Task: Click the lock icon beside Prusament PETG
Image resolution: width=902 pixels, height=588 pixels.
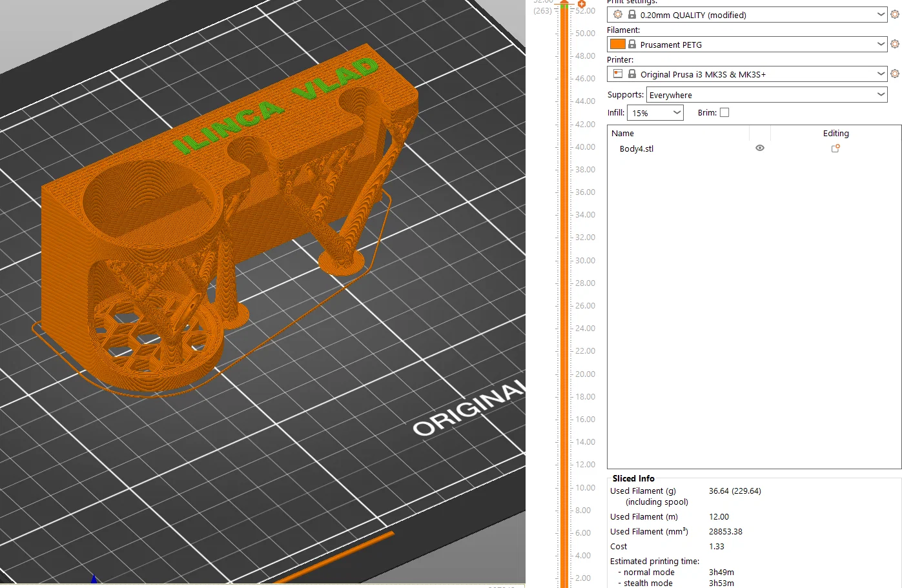Action: (x=632, y=44)
